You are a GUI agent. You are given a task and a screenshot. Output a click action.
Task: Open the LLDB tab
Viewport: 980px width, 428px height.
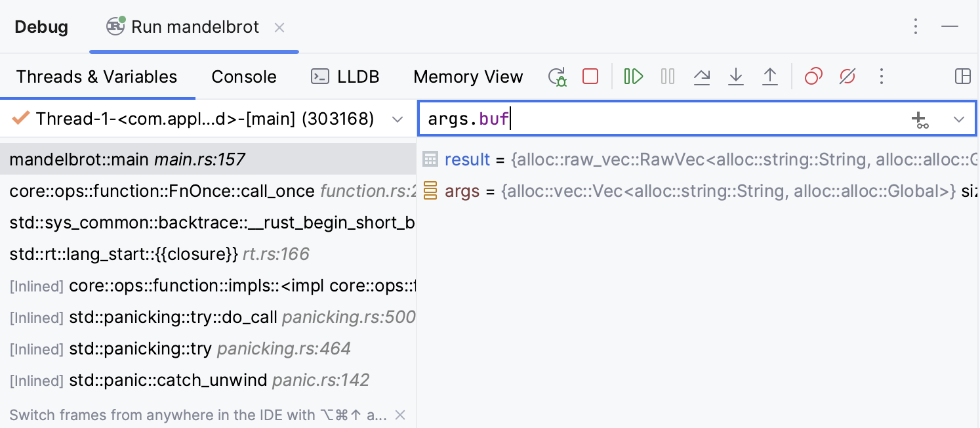tap(346, 77)
